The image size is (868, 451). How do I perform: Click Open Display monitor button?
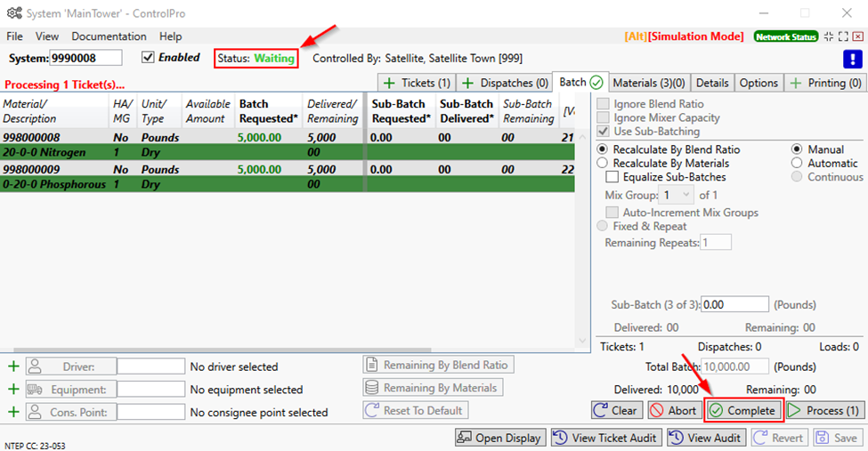(x=499, y=438)
